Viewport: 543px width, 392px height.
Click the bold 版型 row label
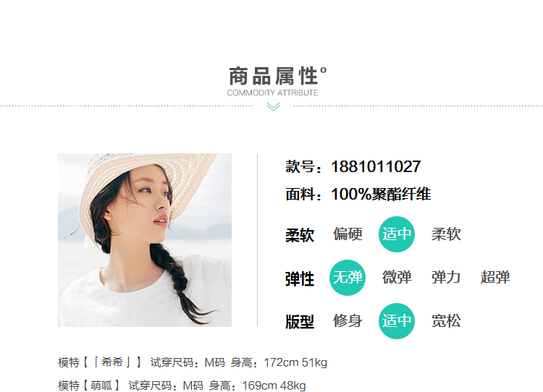(x=300, y=322)
